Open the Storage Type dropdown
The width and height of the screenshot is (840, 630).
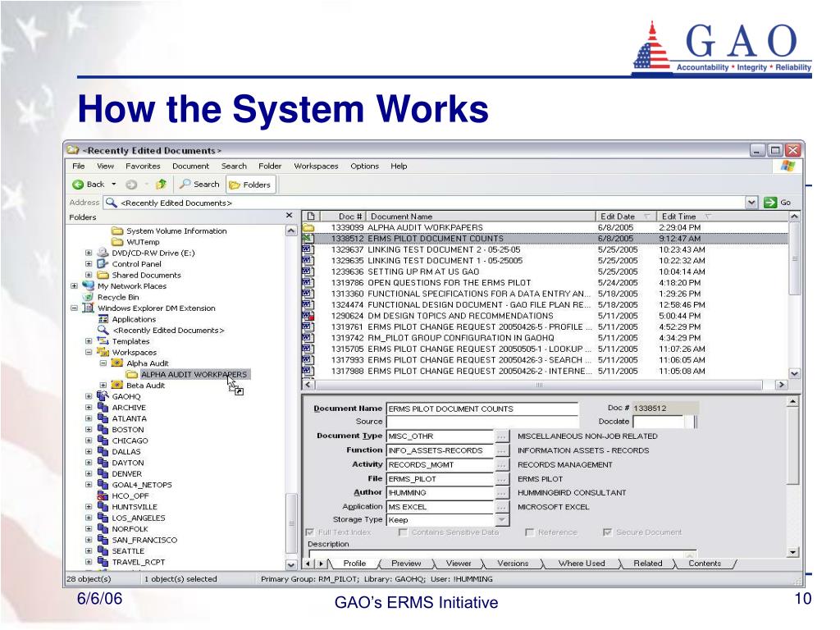(x=501, y=519)
